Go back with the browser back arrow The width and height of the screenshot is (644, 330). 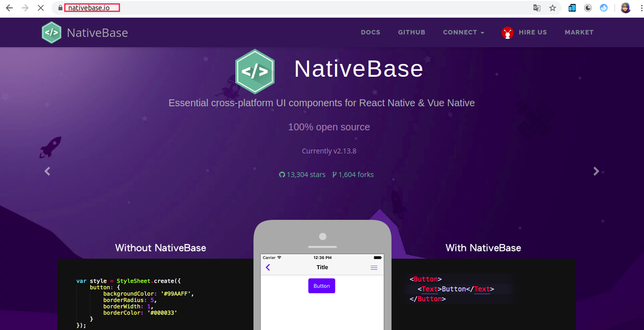click(9, 8)
